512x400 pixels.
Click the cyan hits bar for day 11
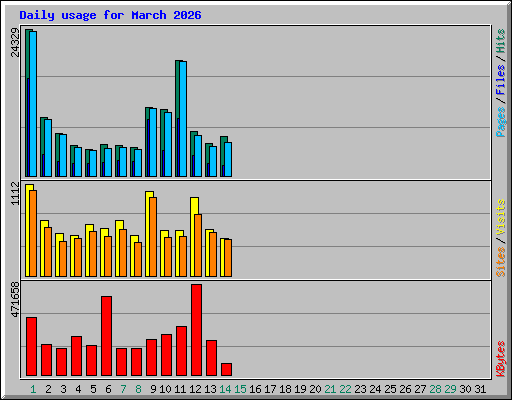tap(183, 119)
